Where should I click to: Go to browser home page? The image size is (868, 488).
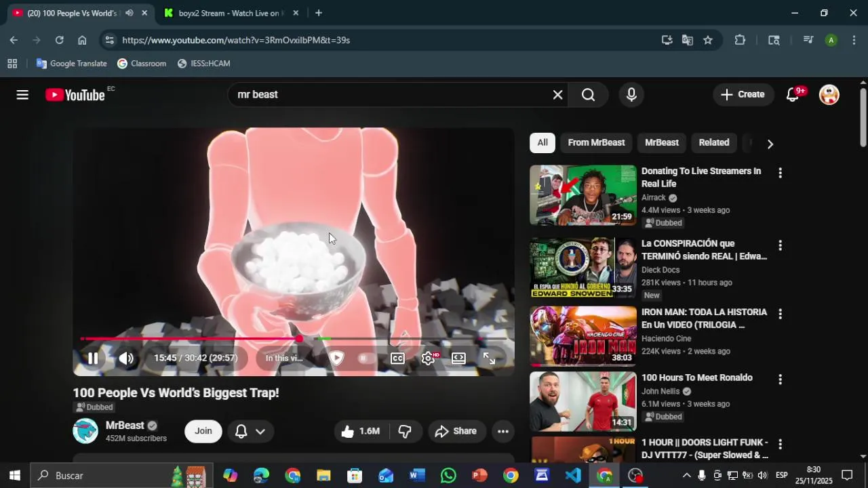[82, 40]
